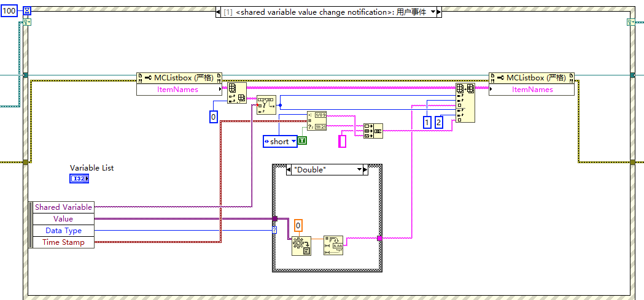Select the Search 1D Array function

coord(266,105)
